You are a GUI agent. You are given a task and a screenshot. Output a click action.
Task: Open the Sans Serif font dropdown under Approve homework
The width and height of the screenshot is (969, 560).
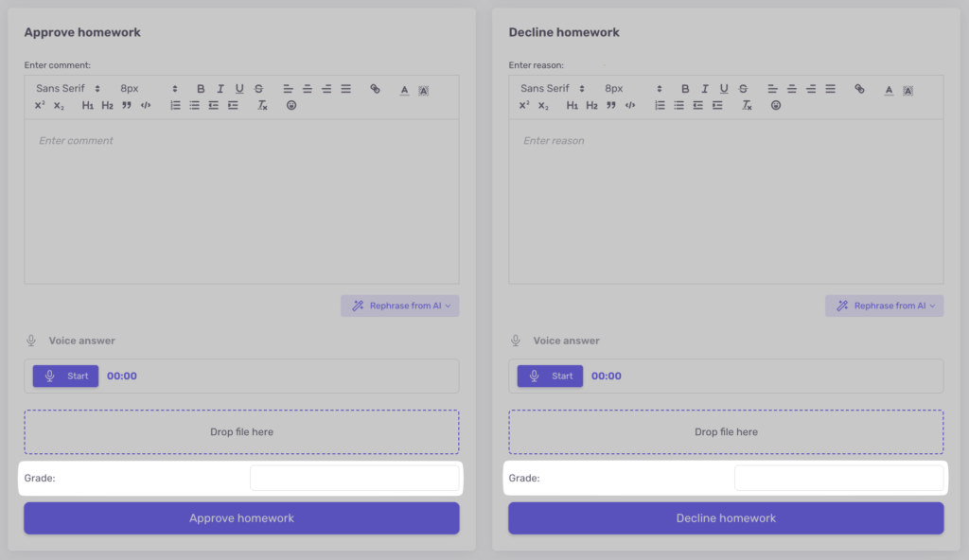[x=68, y=89]
